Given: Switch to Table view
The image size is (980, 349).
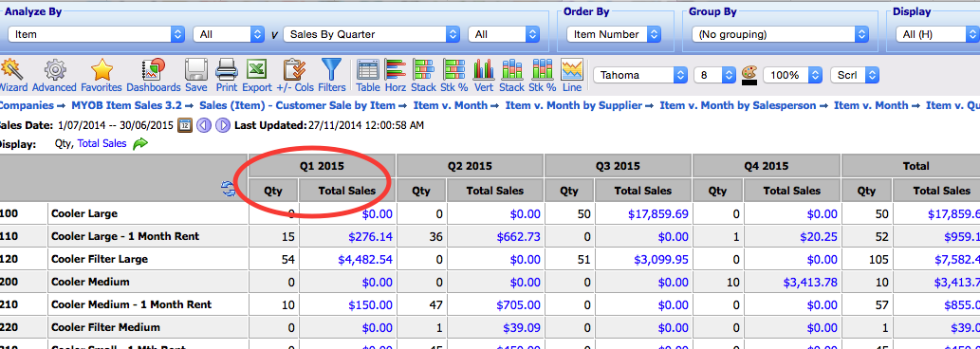Looking at the screenshot, I should (368, 76).
